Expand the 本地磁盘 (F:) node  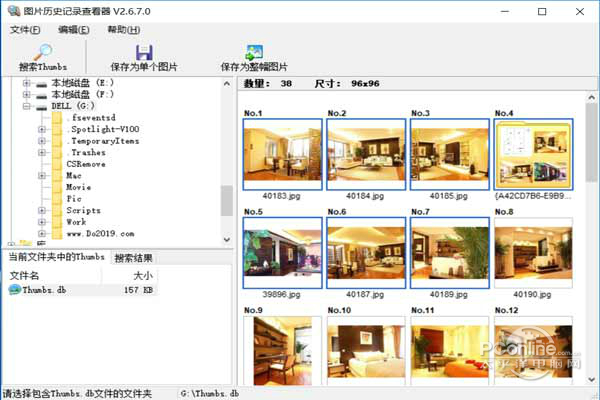tap(26, 95)
